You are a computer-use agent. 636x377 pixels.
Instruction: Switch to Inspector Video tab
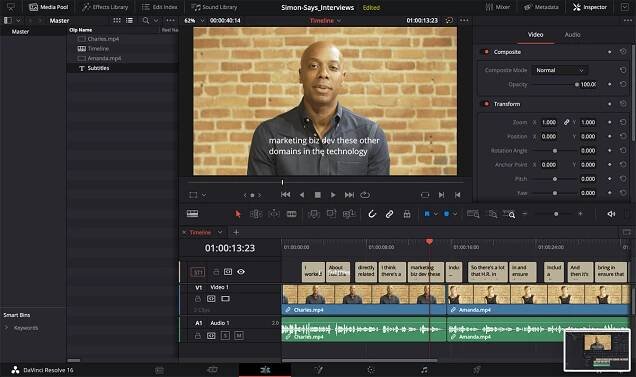[x=535, y=35]
